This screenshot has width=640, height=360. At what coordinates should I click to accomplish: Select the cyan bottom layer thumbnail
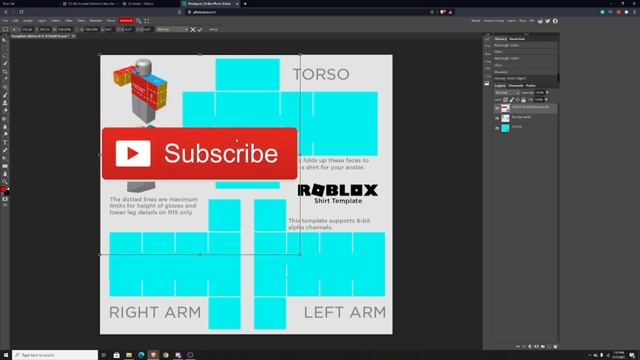coord(505,128)
